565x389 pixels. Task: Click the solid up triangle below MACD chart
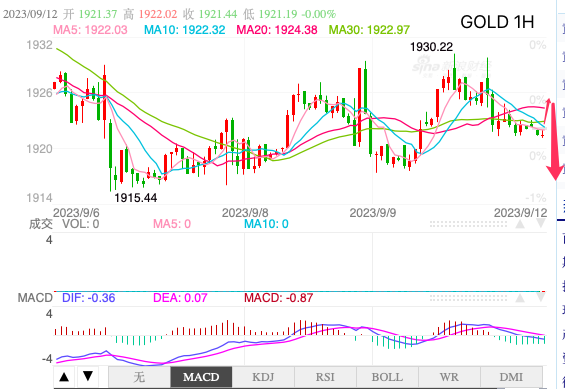[x=64, y=377]
